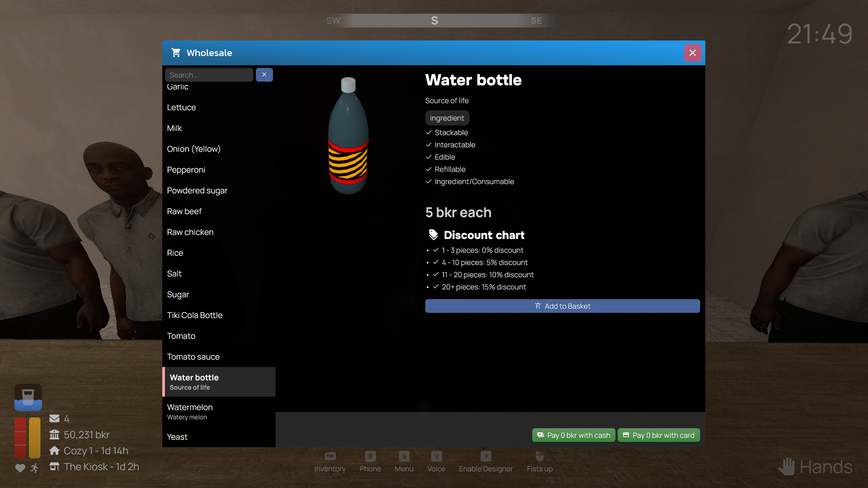Click the cash icon on pay button
Screen dimensions: 868x488
[x=540, y=435]
